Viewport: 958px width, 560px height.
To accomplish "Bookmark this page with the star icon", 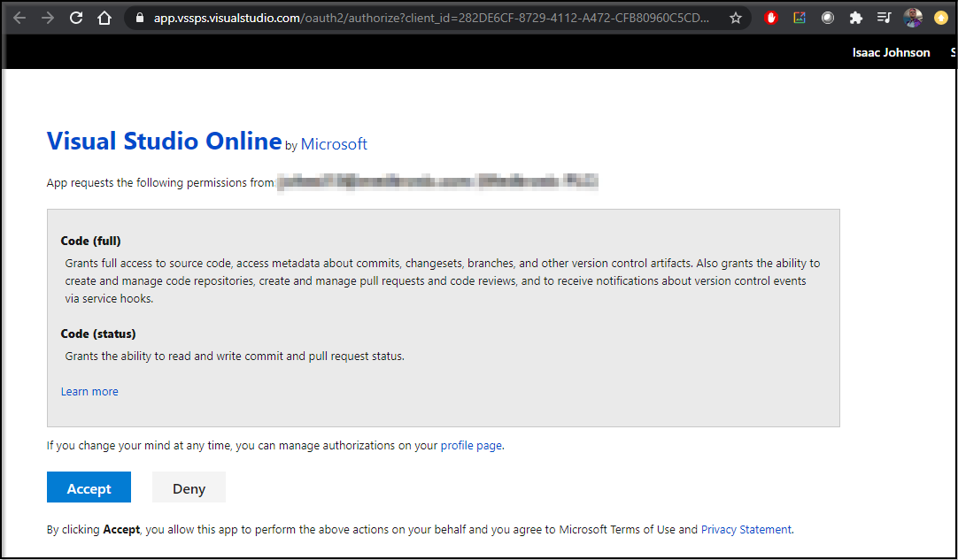I will tap(736, 18).
